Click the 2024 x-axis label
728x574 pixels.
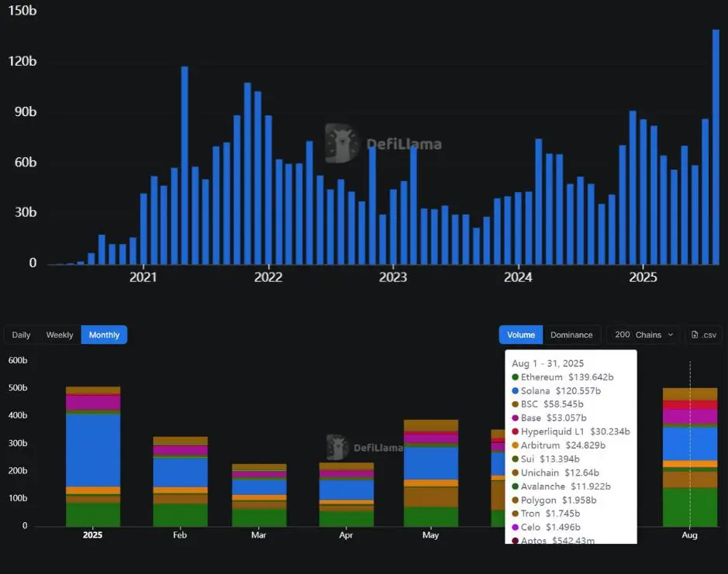518,277
